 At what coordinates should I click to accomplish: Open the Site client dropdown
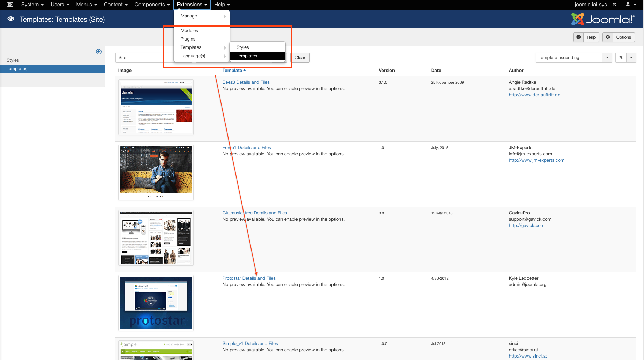[144, 58]
